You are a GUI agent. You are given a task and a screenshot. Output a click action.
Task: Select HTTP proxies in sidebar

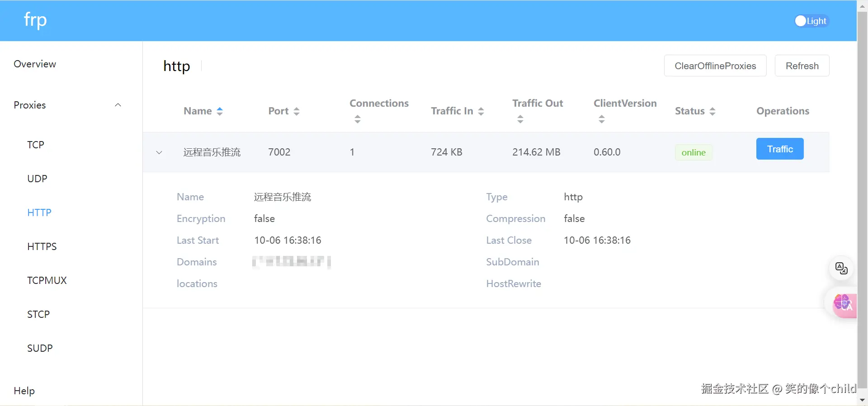[x=39, y=212]
